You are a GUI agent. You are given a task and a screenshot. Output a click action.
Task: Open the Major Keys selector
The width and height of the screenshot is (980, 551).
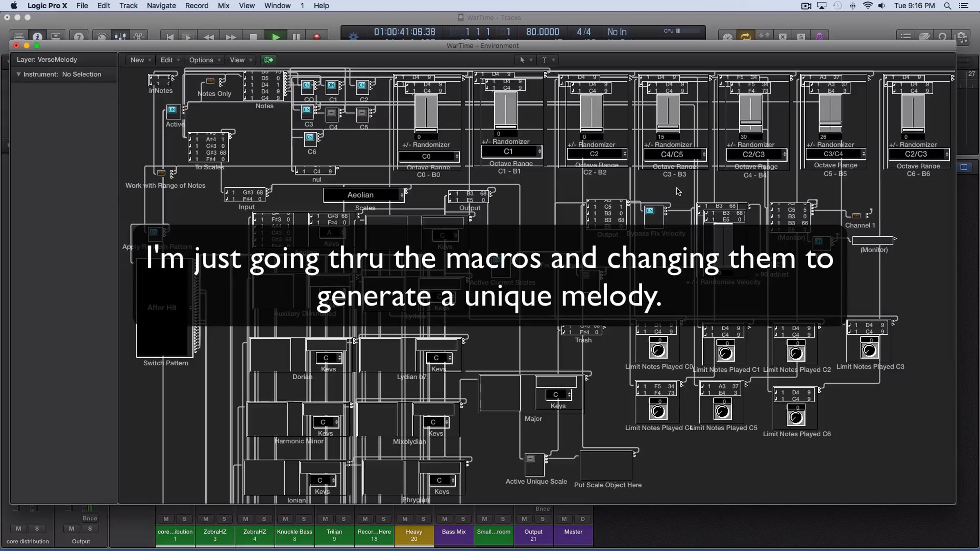pyautogui.click(x=558, y=395)
